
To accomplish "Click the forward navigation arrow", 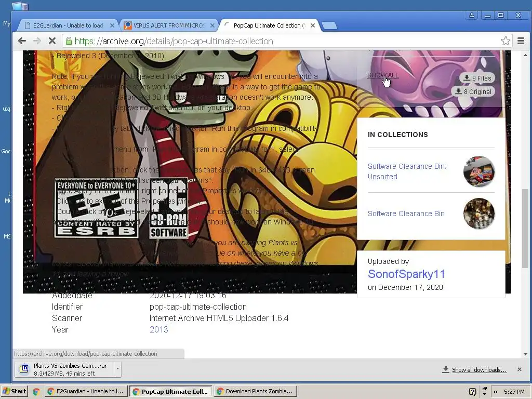I will (x=37, y=41).
